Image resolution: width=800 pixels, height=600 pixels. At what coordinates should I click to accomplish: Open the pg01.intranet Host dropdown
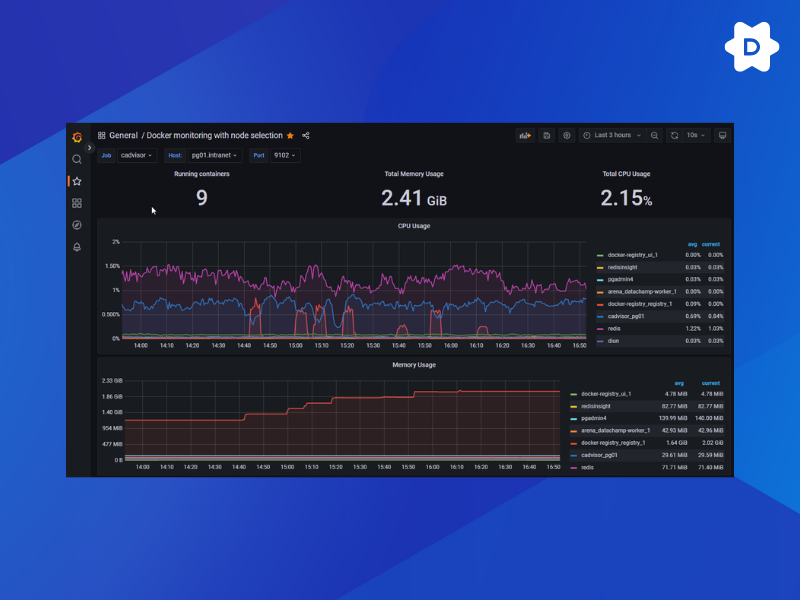214,155
